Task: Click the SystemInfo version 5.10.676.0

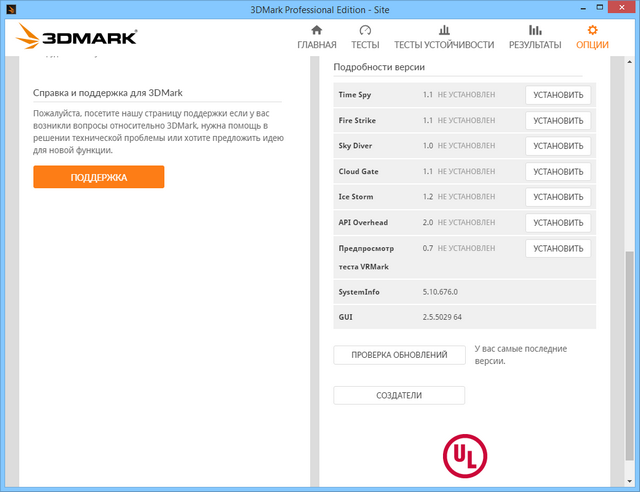Action: click(440, 292)
